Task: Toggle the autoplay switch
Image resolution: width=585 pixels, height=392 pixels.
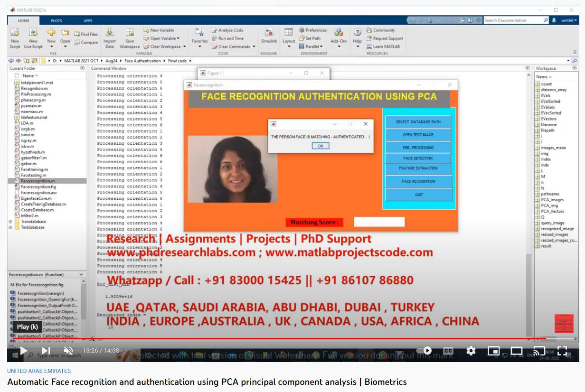Action: [x=424, y=351]
